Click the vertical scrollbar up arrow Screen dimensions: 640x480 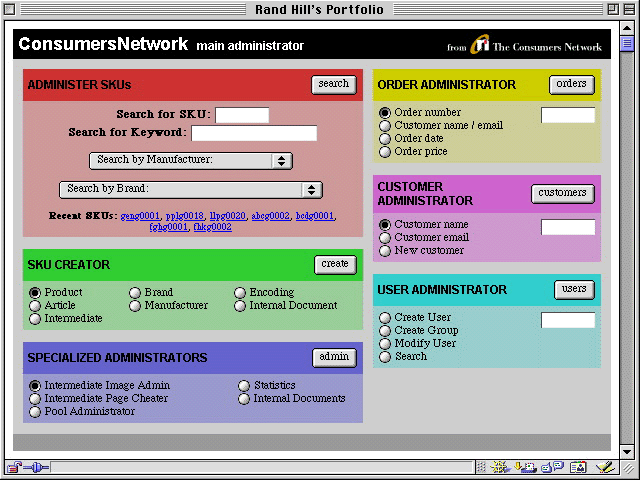pyautogui.click(x=627, y=28)
